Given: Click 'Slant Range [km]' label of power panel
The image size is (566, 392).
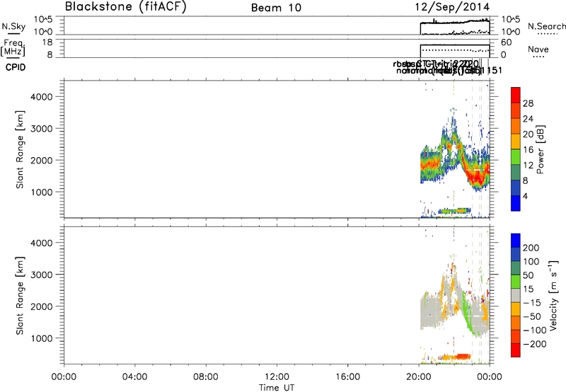Looking at the screenshot, I should 20,149.
